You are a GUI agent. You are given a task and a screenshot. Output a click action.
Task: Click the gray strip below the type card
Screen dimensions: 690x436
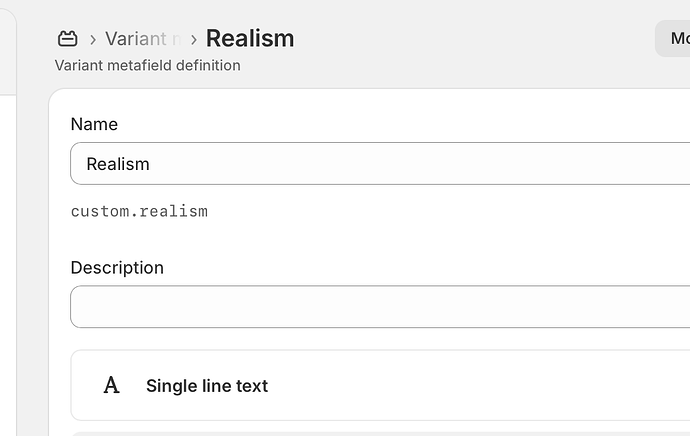pos(380,432)
